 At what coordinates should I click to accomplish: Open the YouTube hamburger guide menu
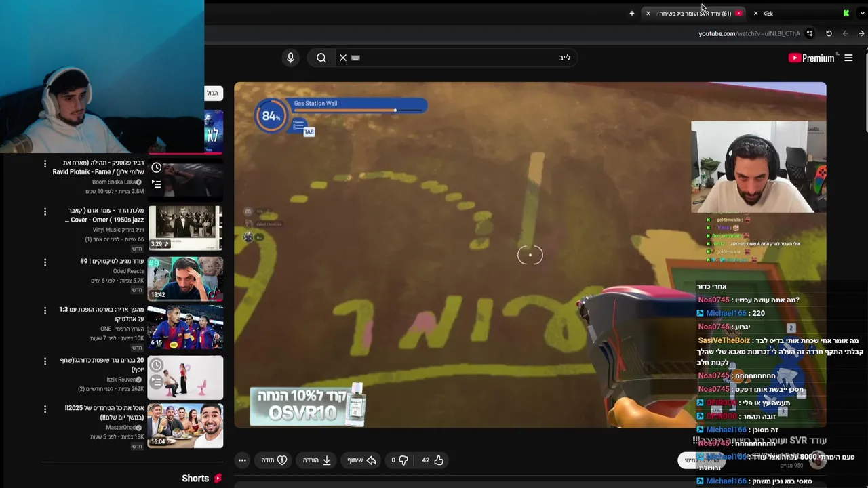point(848,58)
